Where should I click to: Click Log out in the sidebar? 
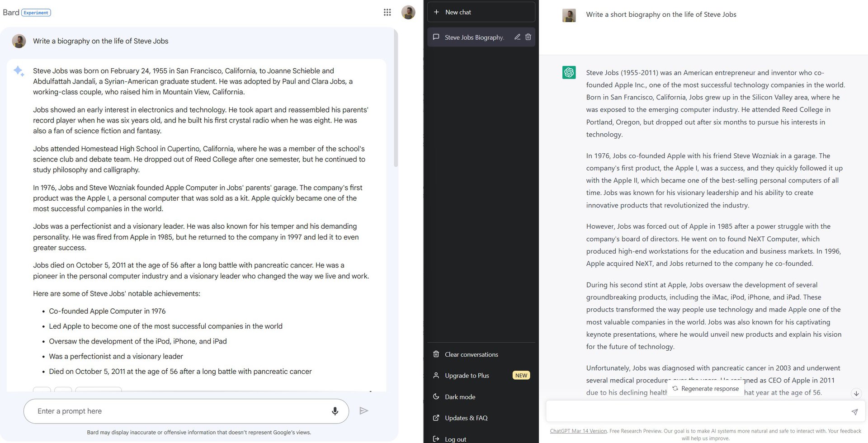[x=455, y=439]
